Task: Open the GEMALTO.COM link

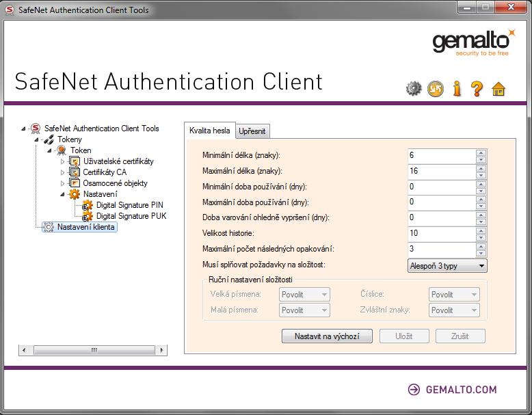Action: 461,390
